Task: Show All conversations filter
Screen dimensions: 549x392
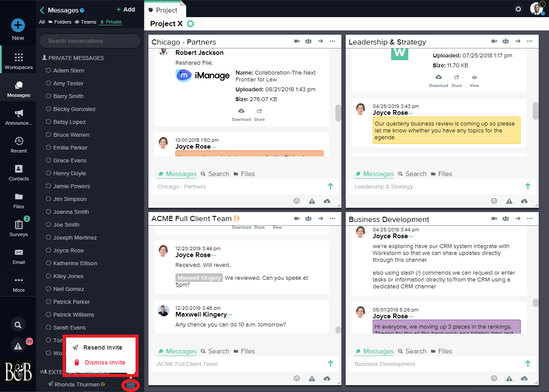Action: click(x=42, y=22)
